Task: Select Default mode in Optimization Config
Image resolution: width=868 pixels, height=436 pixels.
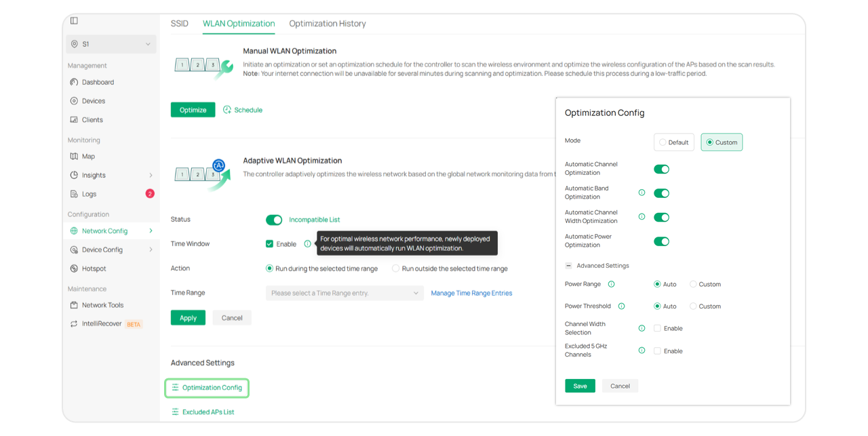Action: click(x=674, y=142)
